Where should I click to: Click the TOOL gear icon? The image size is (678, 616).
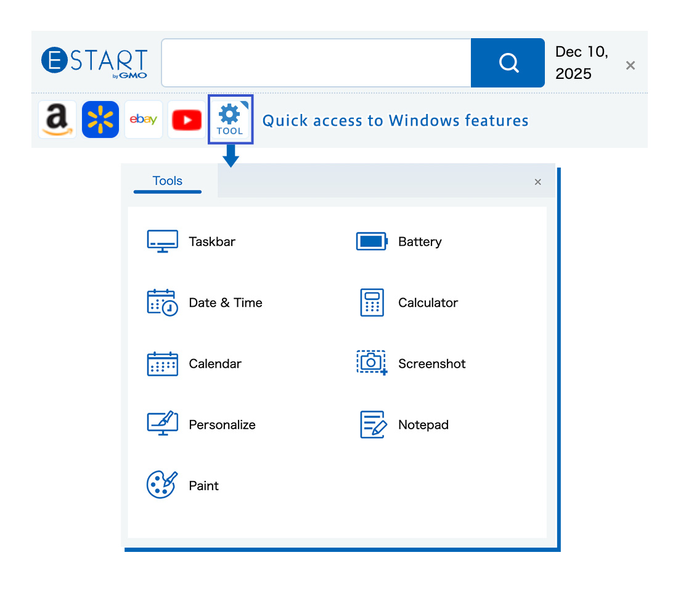(x=231, y=119)
